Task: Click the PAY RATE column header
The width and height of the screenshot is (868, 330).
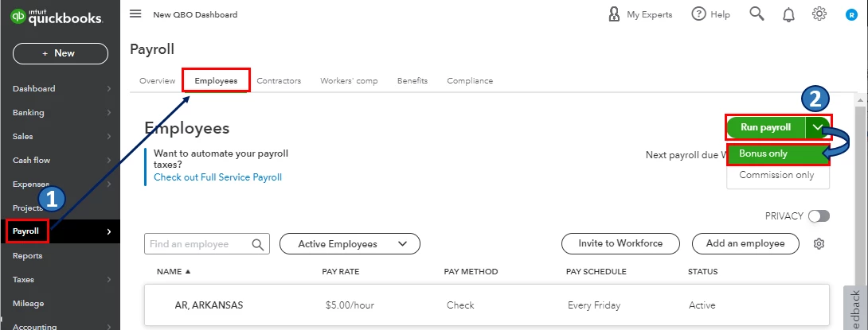Action: tap(341, 271)
